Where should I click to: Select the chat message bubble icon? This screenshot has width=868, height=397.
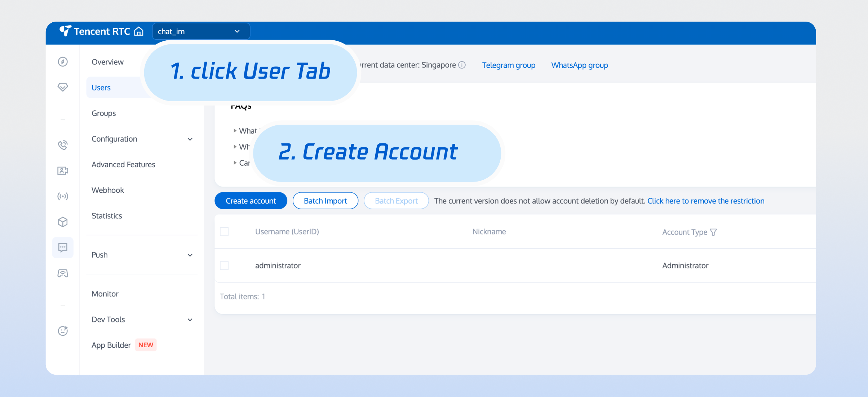click(63, 247)
